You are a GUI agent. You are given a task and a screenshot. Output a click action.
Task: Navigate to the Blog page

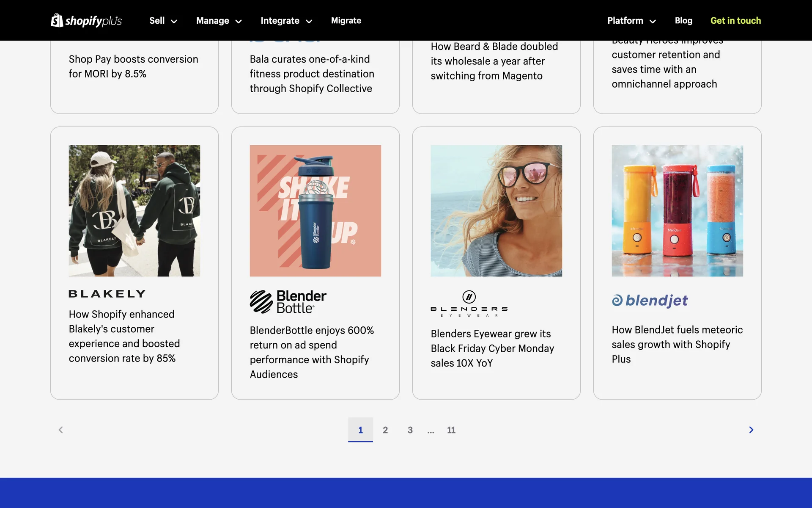683,21
